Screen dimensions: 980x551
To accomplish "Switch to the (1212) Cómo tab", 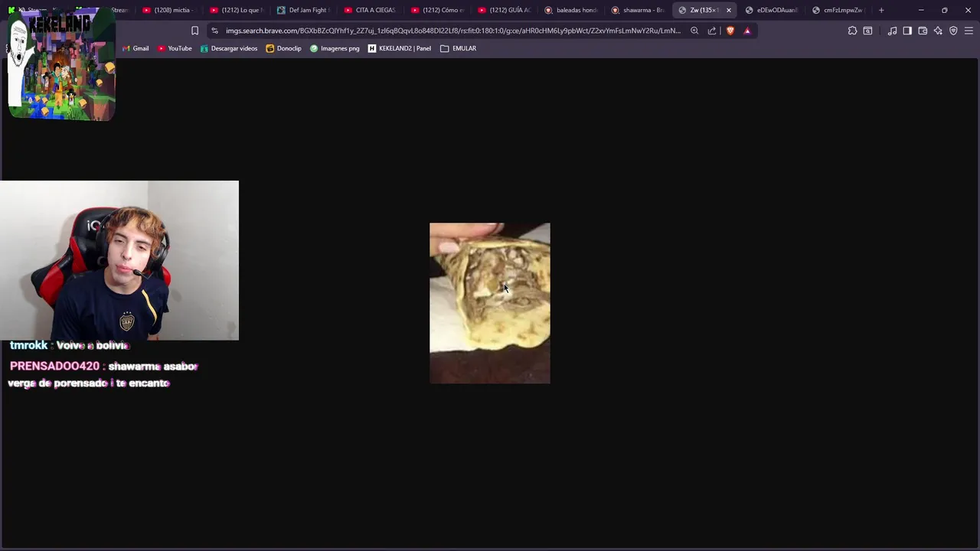I will click(437, 10).
